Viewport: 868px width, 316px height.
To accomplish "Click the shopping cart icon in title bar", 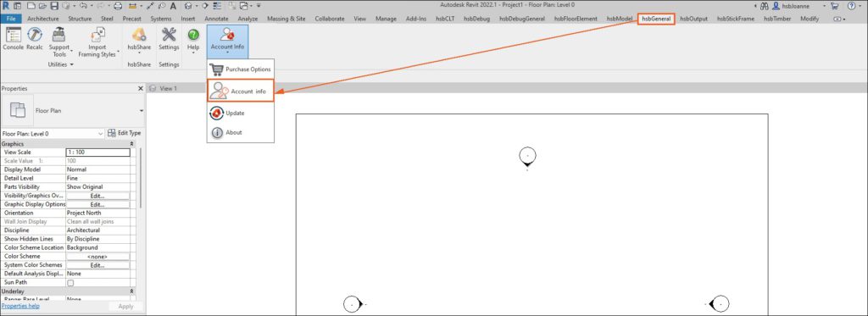I will pyautogui.click(x=834, y=6).
